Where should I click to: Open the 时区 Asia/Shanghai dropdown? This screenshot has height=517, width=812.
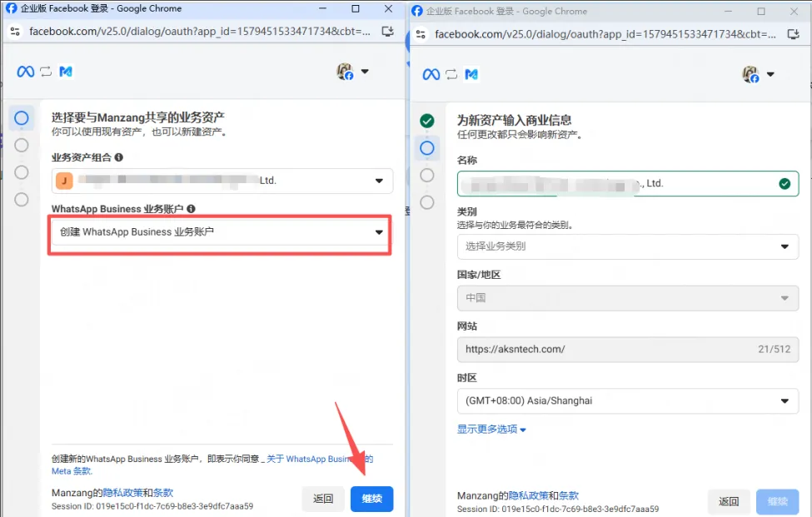coord(628,401)
